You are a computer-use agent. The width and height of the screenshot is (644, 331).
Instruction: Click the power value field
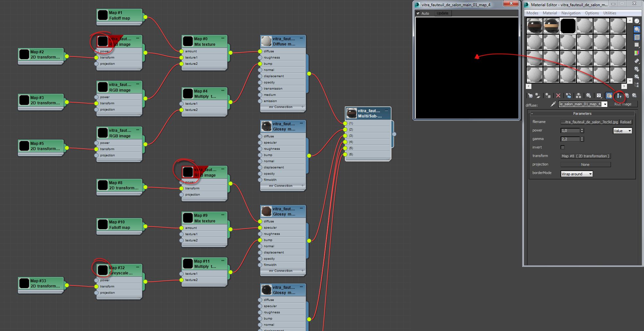(x=570, y=131)
